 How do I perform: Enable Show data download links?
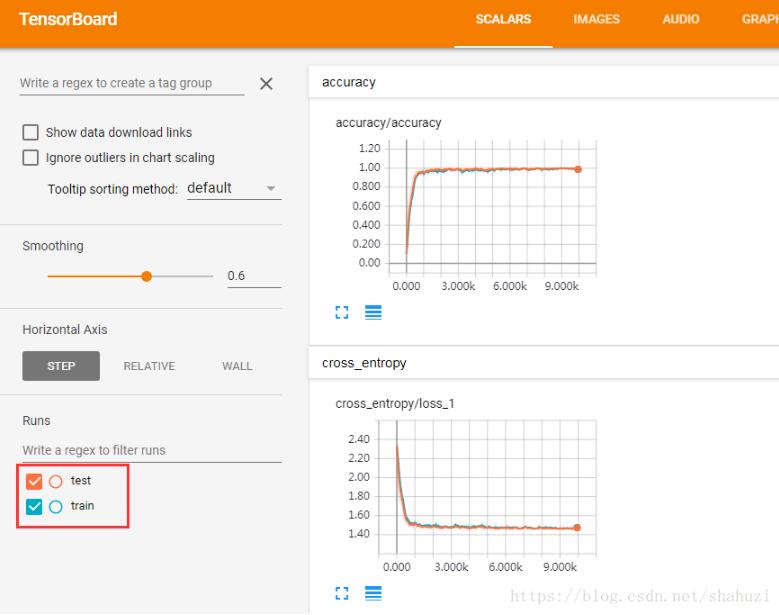coord(31,132)
